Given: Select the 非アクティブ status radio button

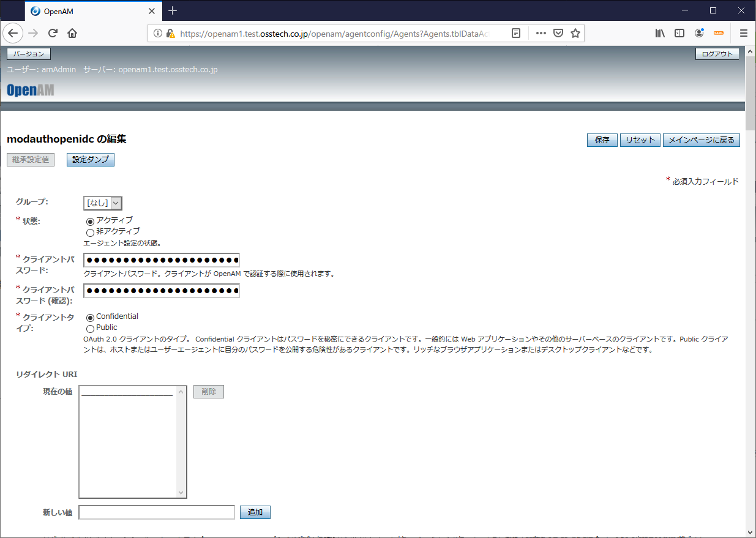Looking at the screenshot, I should (x=90, y=233).
